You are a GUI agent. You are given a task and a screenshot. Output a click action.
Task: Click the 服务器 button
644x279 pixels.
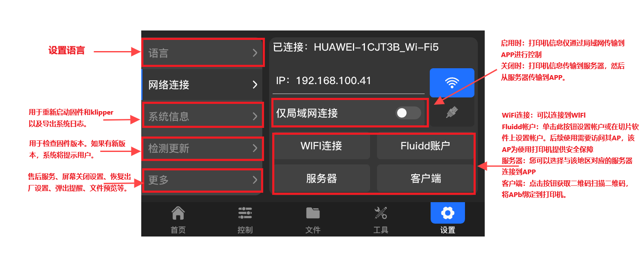click(x=322, y=178)
